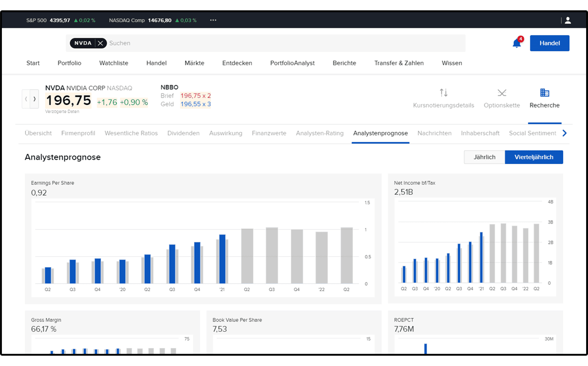Switch to Vierteljährlich view
The image size is (588, 366).
pyautogui.click(x=534, y=157)
